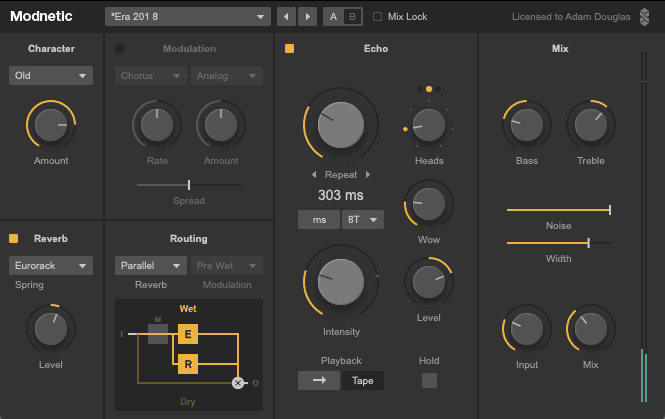Click the Echo Intensity knob
This screenshot has height=419, width=665.
click(341, 282)
